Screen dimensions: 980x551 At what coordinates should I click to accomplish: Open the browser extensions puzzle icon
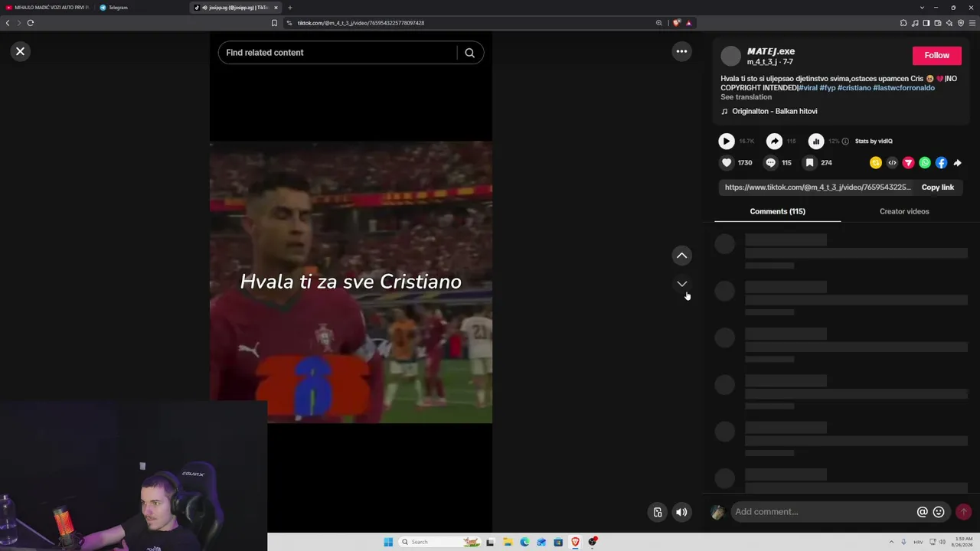(903, 23)
